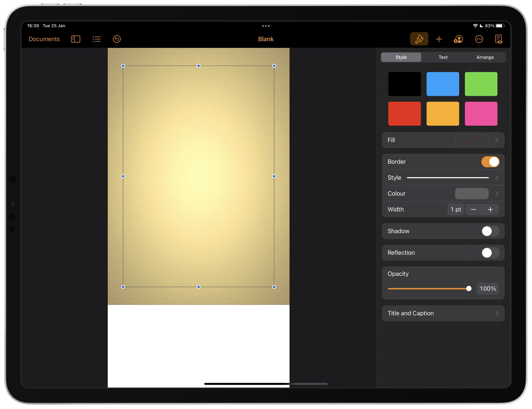Open the border Colour chevron
The image size is (532, 409).
497,194
